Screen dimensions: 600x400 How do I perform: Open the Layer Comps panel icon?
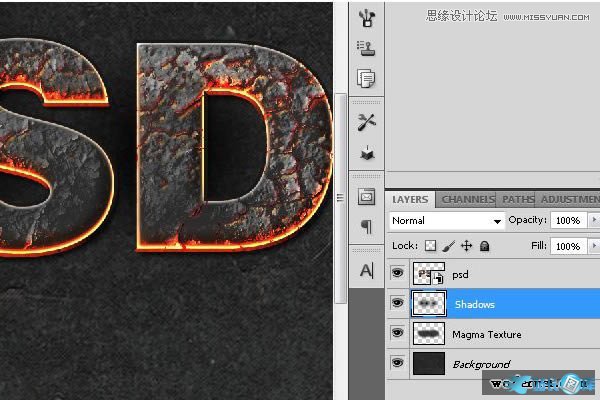click(x=366, y=78)
